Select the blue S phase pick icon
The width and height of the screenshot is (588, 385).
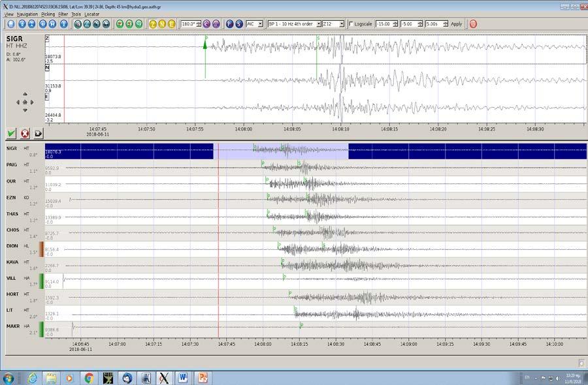click(239, 24)
